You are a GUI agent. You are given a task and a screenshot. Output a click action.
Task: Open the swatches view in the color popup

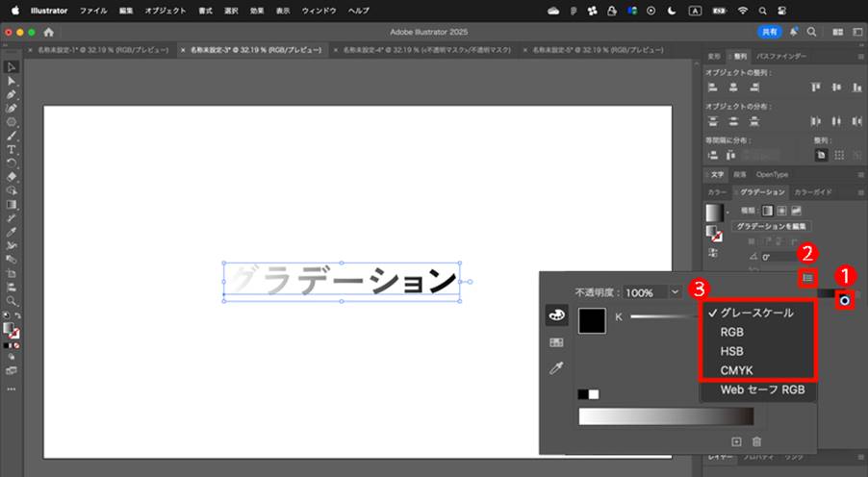coord(556,342)
